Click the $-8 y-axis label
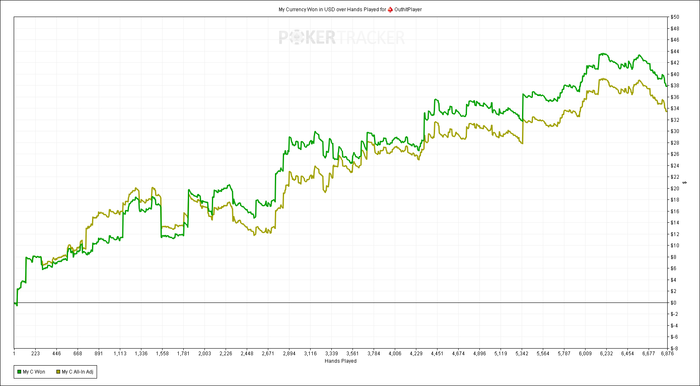This screenshot has height=386, width=700. pyautogui.click(x=675, y=348)
